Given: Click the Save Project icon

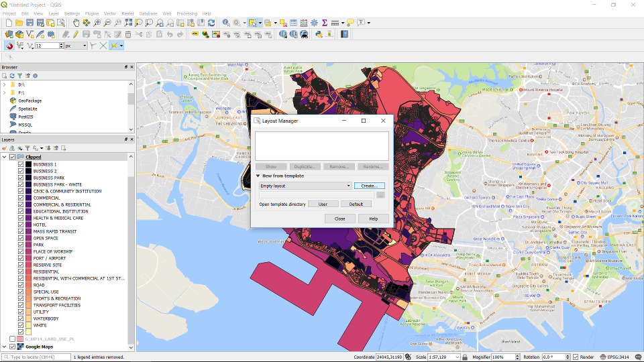Looking at the screenshot, I should coord(31,23).
